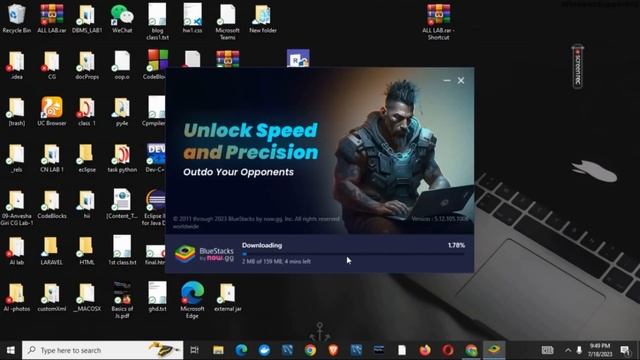Select the task python file

(122, 158)
